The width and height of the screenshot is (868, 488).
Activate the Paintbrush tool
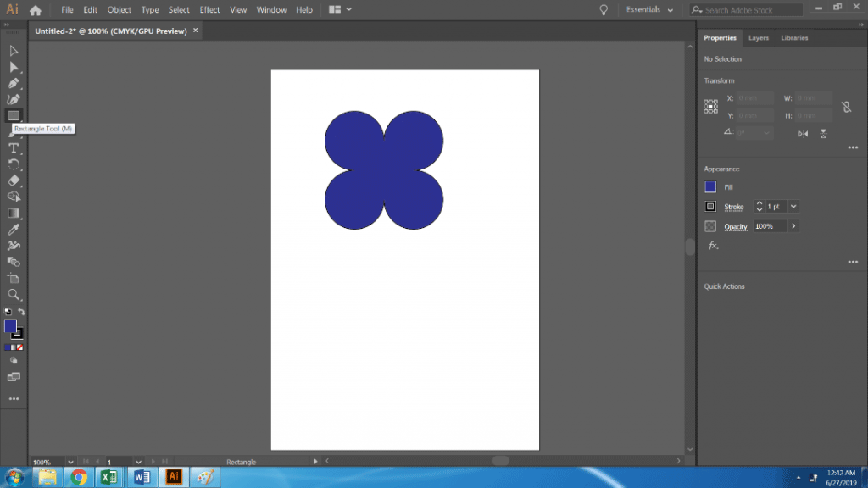[x=13, y=98]
